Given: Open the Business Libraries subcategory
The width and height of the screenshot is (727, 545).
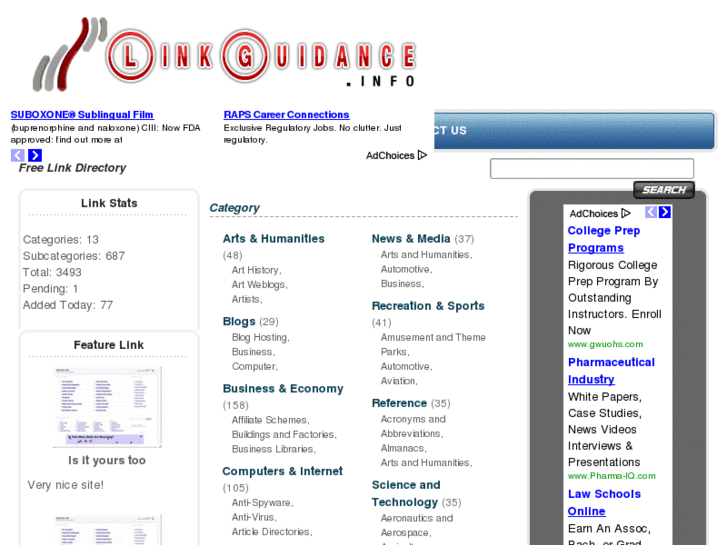Looking at the screenshot, I should click(274, 449).
